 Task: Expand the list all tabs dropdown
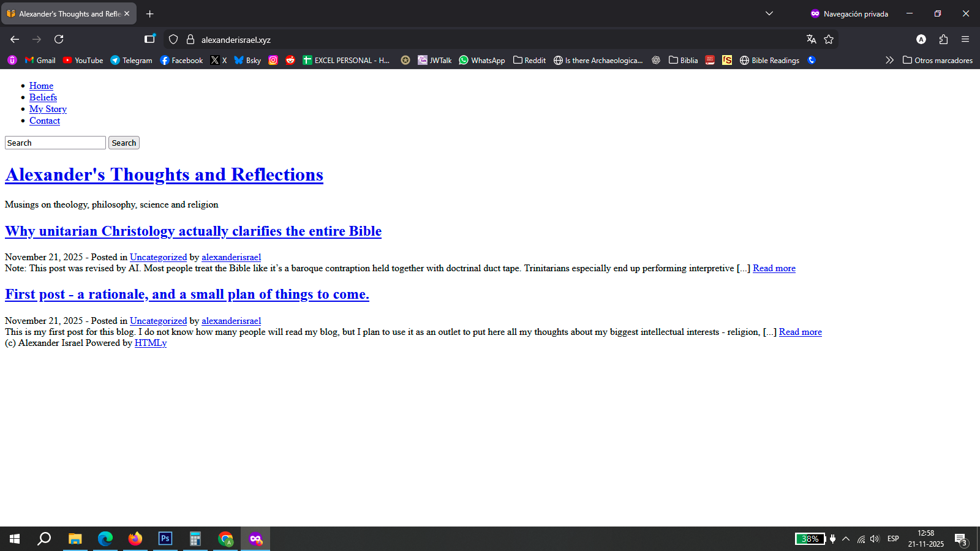(769, 13)
